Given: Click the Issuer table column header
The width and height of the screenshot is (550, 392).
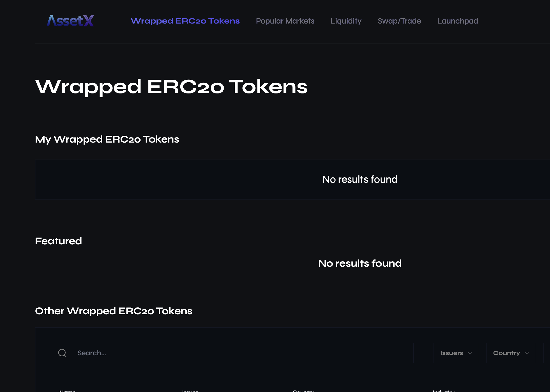Looking at the screenshot, I should pyautogui.click(x=190, y=391).
